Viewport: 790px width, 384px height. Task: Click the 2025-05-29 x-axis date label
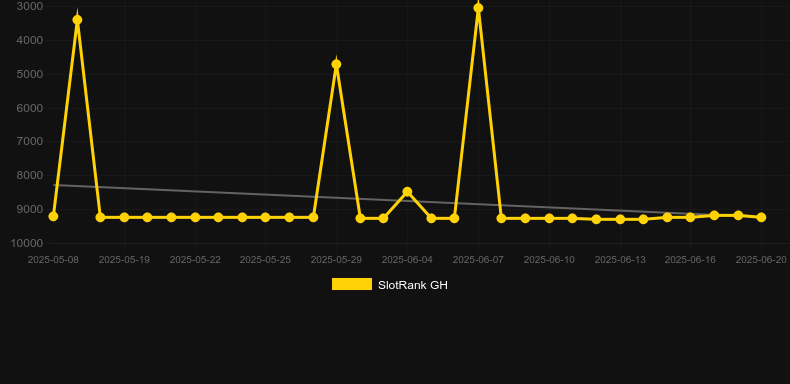336,260
